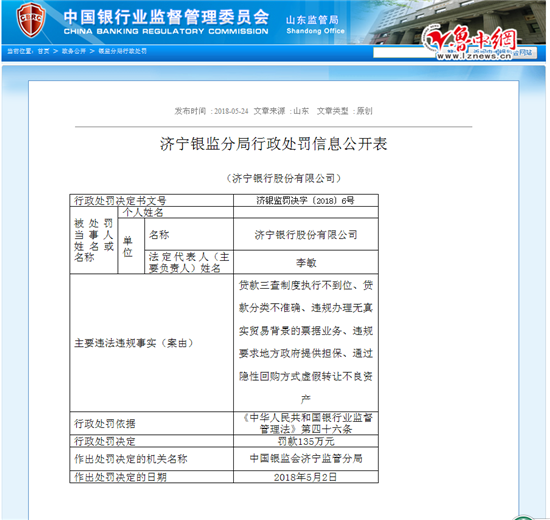Click the 山东监管局 Shandong Office label
The image size is (550, 520).
coord(315,25)
